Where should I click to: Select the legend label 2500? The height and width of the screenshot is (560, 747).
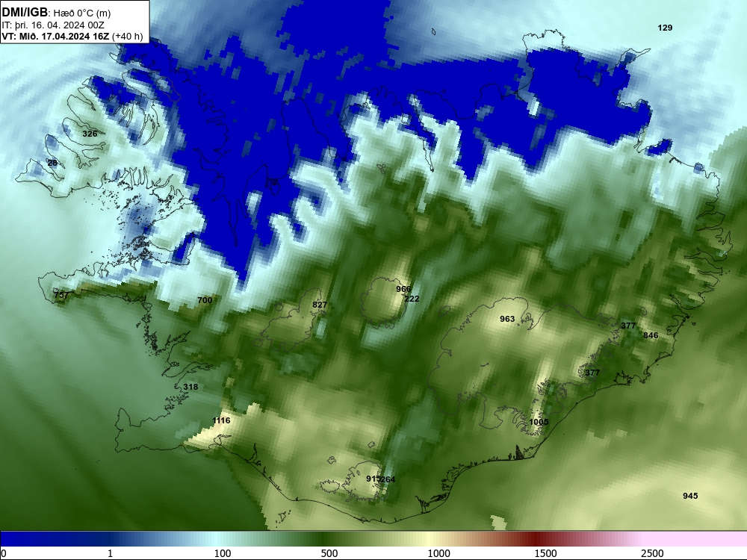click(652, 553)
